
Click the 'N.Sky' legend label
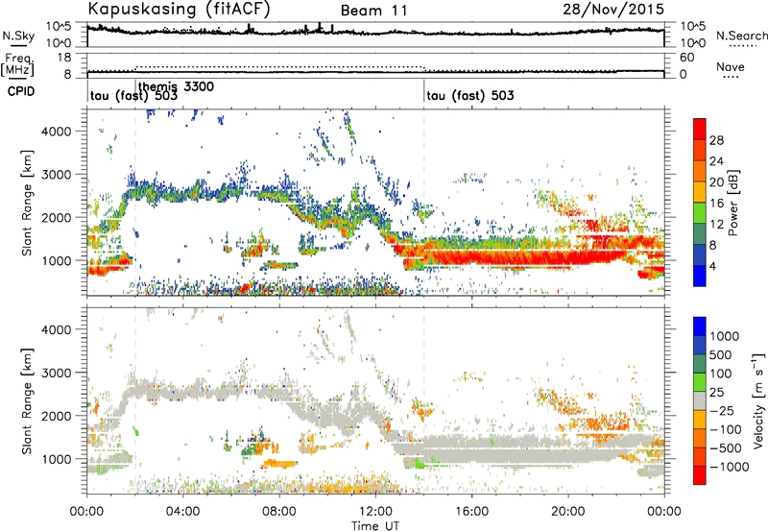[x=18, y=36]
